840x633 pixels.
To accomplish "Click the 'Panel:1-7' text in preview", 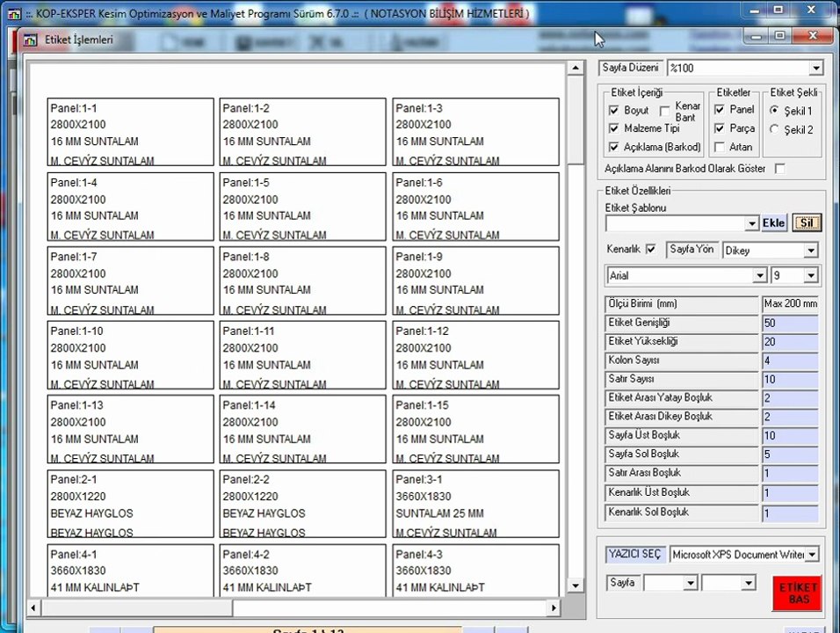I will click(x=74, y=257).
